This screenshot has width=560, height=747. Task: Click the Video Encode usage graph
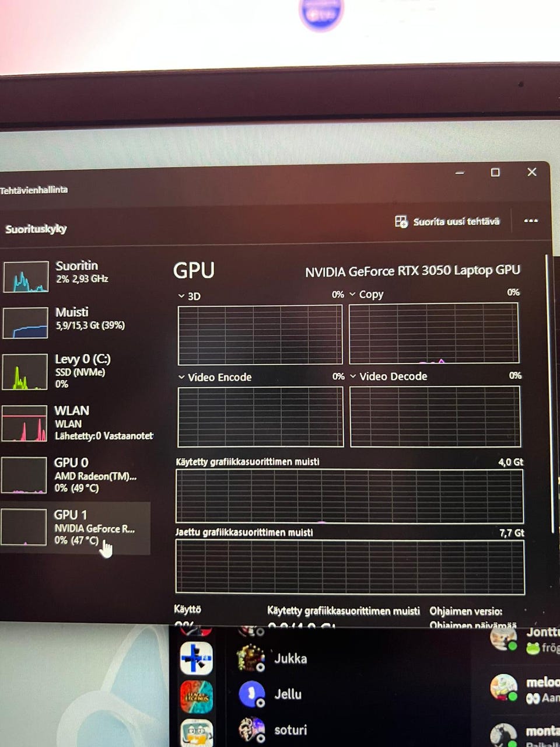pos(261,417)
